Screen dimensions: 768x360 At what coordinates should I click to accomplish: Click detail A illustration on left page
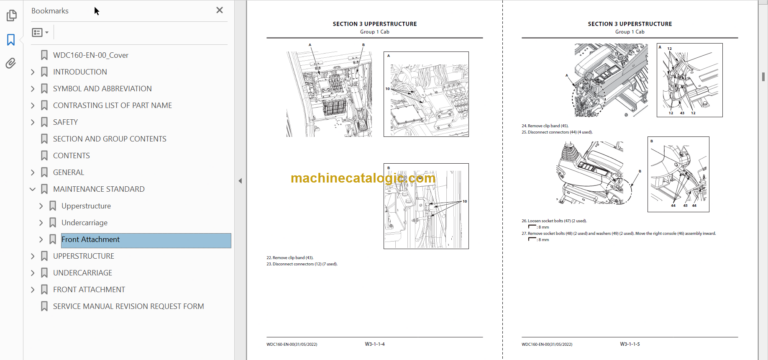[426, 94]
